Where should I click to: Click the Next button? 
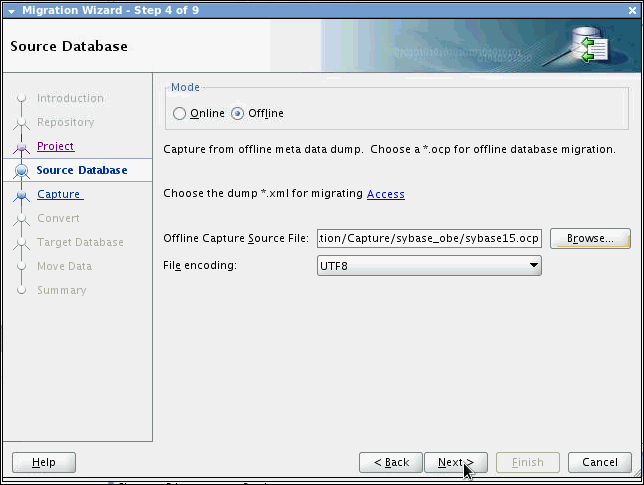click(x=456, y=462)
